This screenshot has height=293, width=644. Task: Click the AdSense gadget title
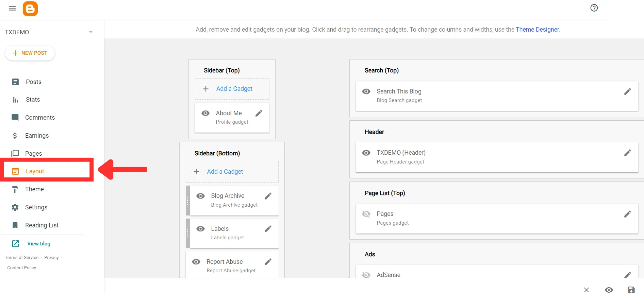389,275
